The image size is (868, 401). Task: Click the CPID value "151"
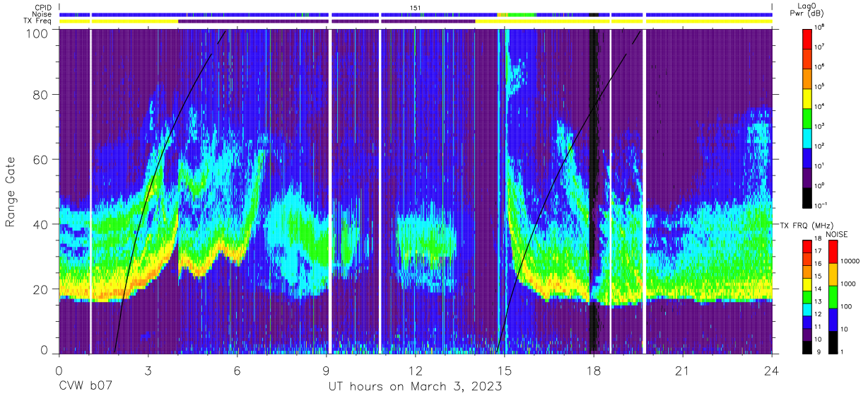416,7
